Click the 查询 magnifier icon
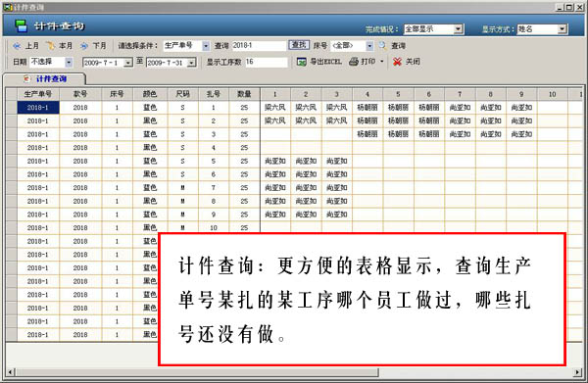This screenshot has width=588, height=383. [x=382, y=46]
